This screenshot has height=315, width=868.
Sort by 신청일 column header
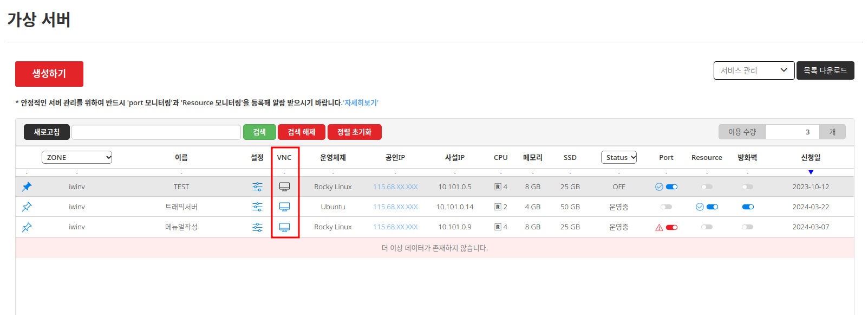[x=811, y=157]
